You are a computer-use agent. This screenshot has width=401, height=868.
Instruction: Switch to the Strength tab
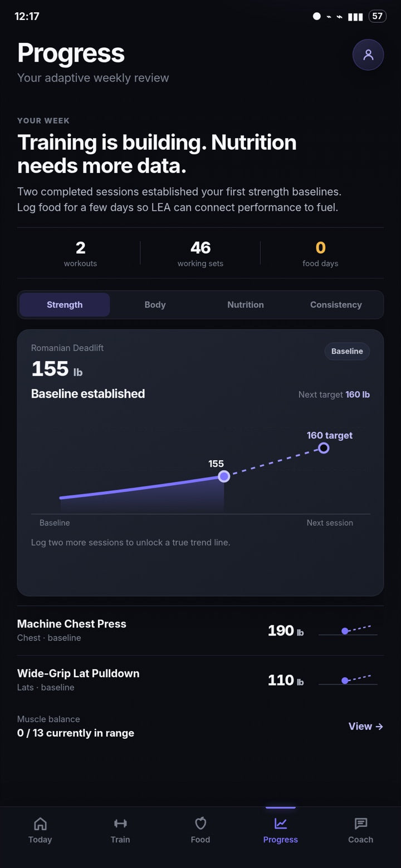tap(65, 305)
